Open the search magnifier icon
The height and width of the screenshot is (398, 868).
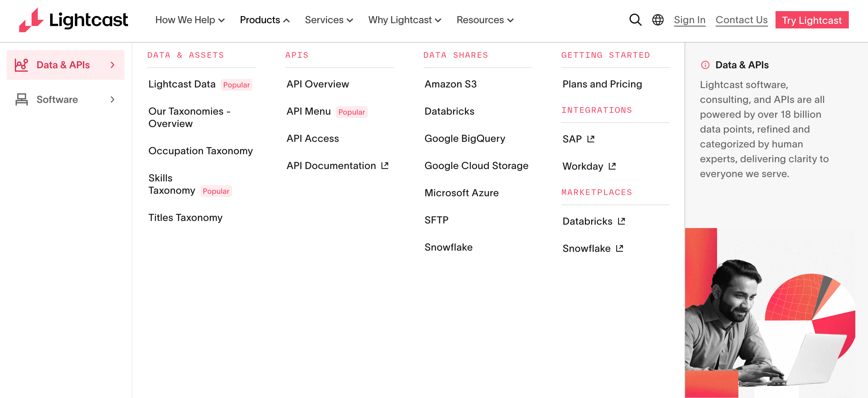pos(635,20)
